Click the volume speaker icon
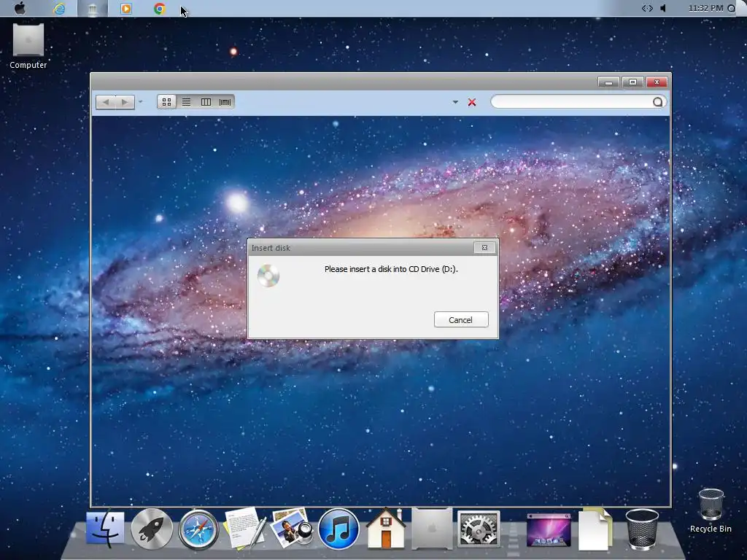Screen dimensions: 747x560 (x=662, y=8)
